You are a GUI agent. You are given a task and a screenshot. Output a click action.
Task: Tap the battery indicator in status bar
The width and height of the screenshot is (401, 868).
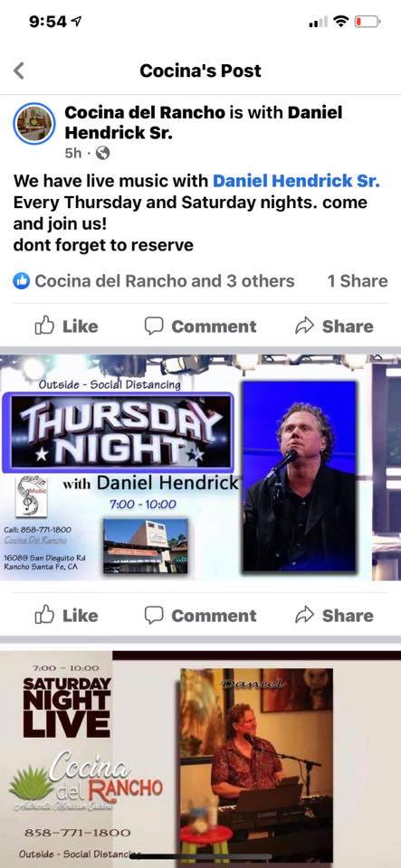pos(368,22)
